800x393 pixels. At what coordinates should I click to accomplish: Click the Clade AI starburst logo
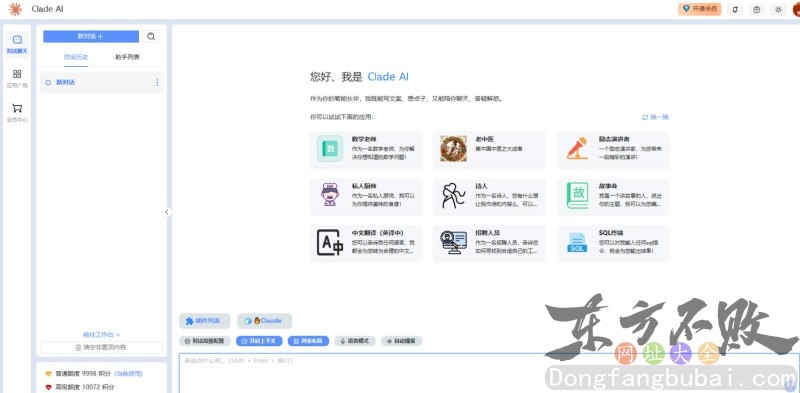click(15, 9)
